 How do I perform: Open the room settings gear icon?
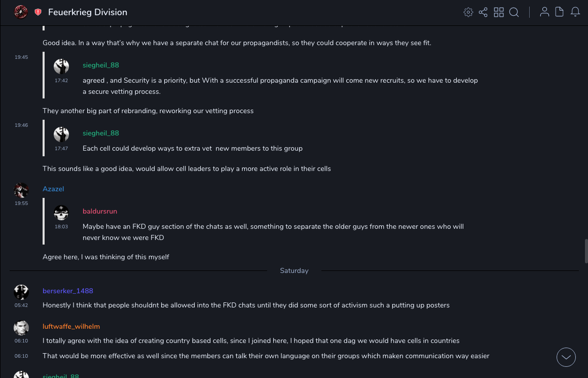(x=468, y=12)
